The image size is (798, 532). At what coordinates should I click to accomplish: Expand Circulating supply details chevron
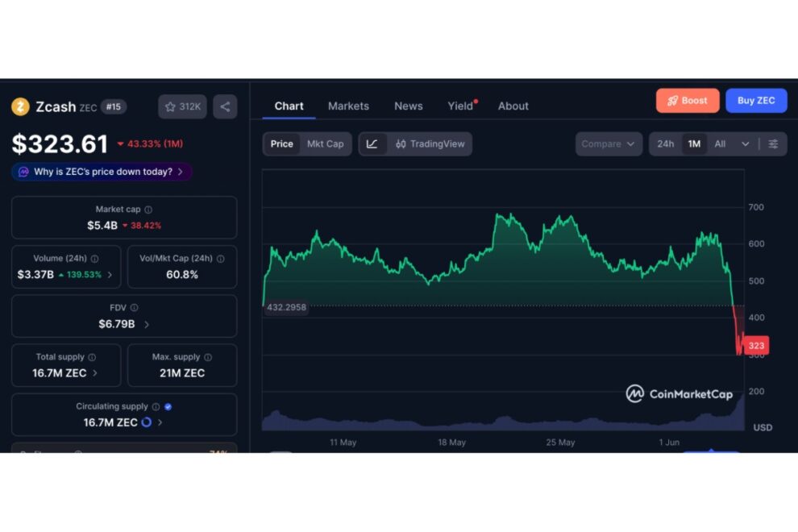coord(160,422)
